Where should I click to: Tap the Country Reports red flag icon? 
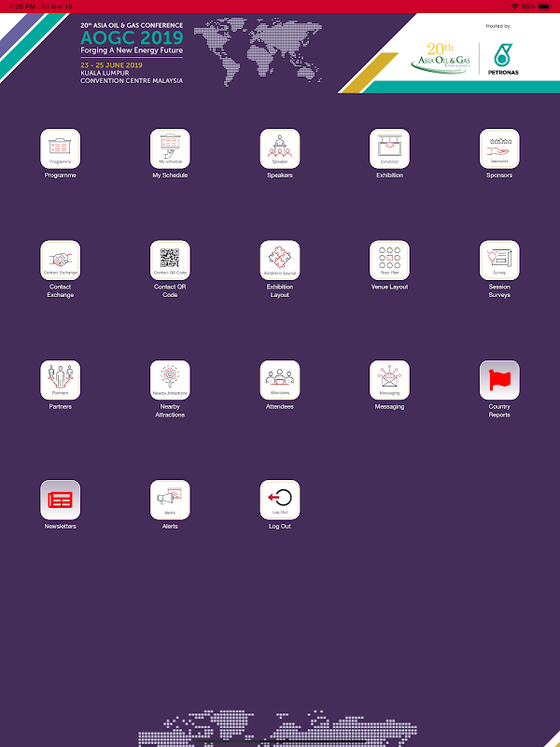pos(499,380)
